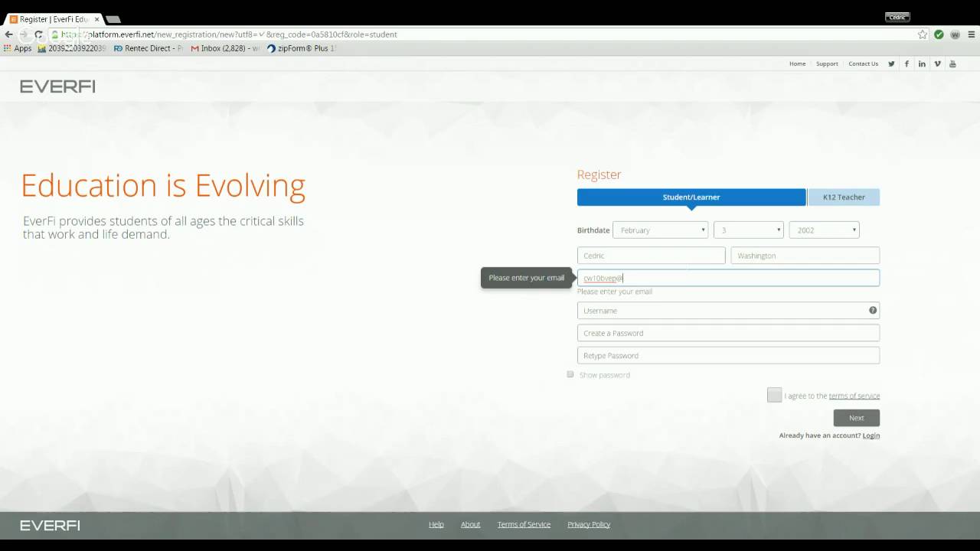Go forward with the browser forward arrow
This screenshot has width=980, height=551.
point(24,34)
